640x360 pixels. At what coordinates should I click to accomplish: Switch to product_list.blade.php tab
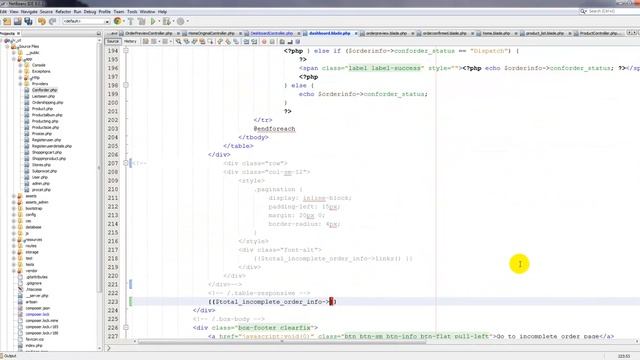point(544,33)
